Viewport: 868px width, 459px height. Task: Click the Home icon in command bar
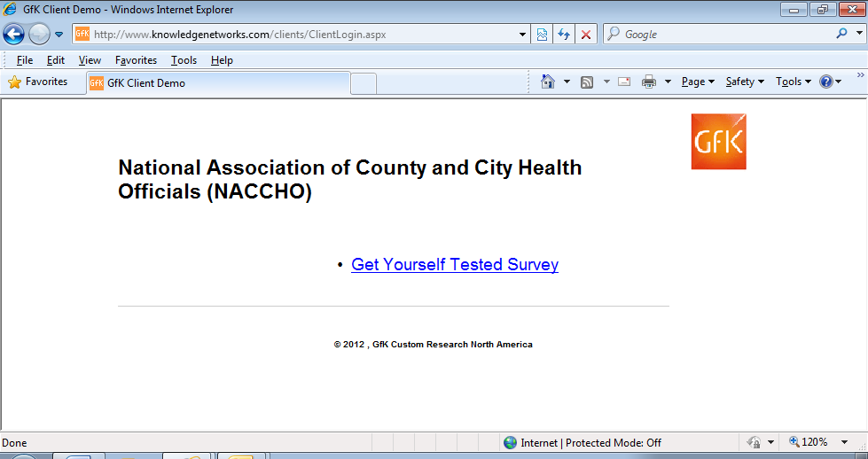[547, 82]
